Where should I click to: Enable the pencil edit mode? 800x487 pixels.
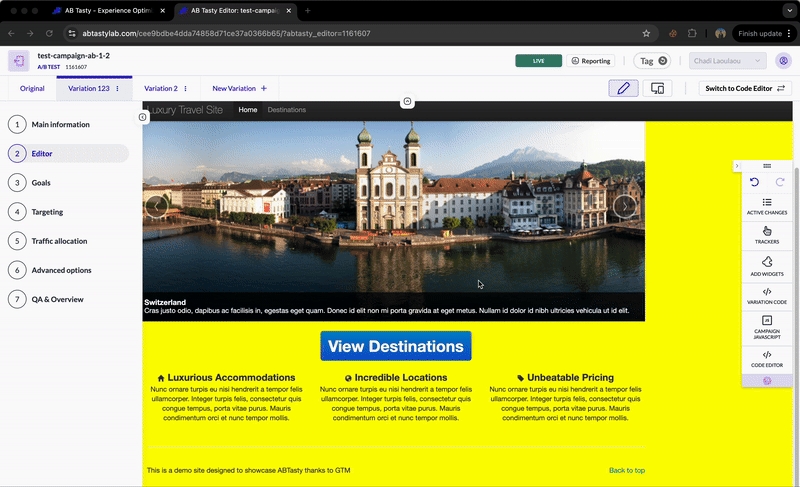[x=624, y=88]
